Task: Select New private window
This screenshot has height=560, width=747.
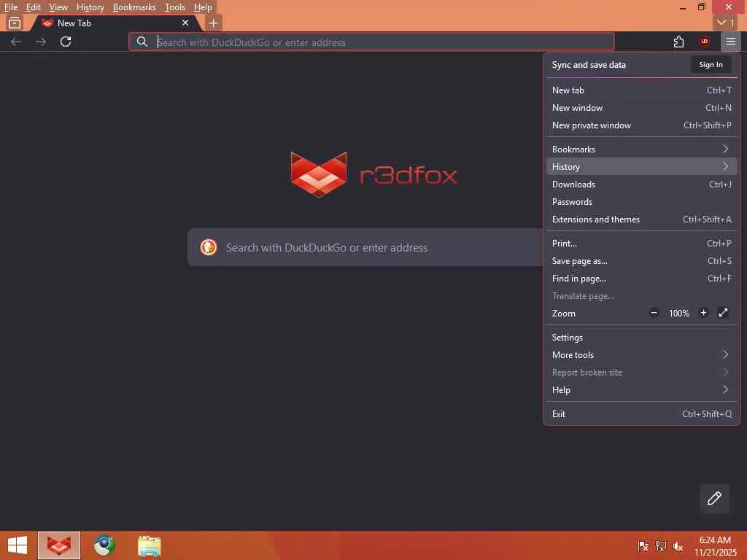Action: [x=641, y=125]
